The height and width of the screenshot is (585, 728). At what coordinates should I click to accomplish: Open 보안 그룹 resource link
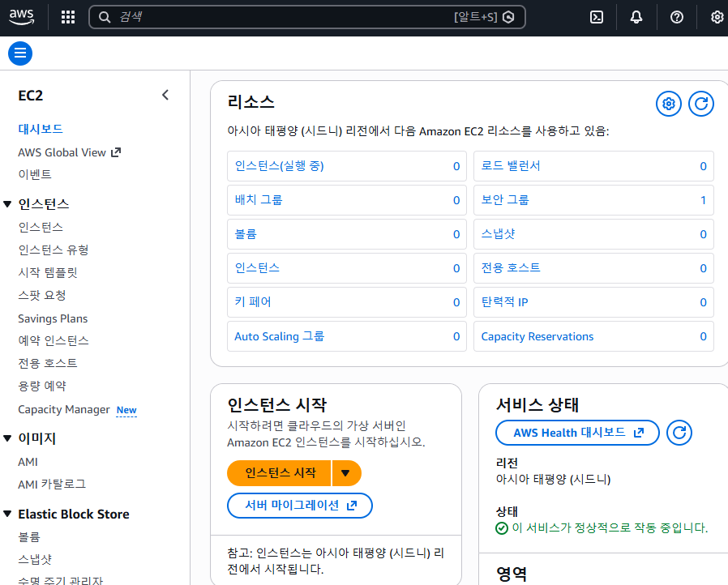(505, 200)
